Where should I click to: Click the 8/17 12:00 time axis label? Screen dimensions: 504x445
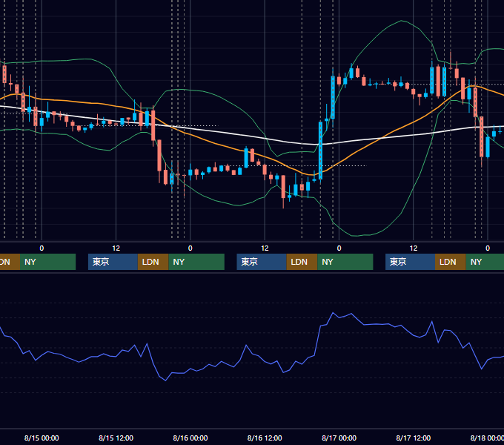tap(414, 438)
